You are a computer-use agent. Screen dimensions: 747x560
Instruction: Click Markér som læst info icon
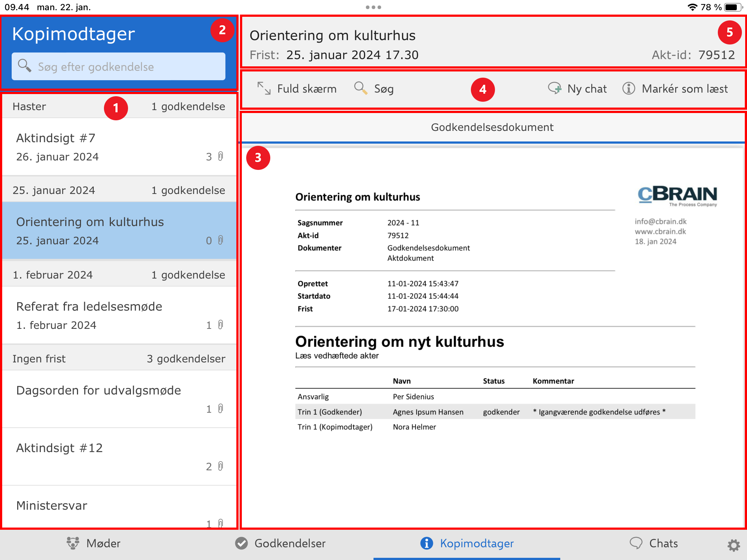pos(628,89)
